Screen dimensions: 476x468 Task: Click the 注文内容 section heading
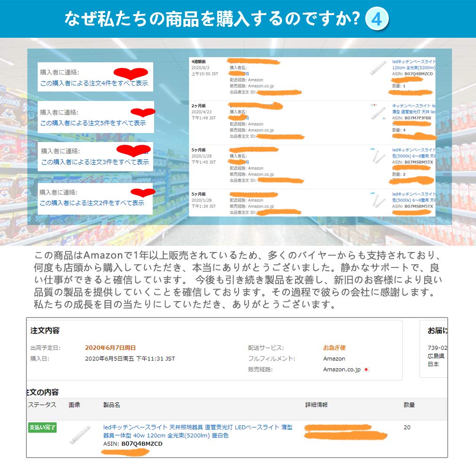[45, 331]
